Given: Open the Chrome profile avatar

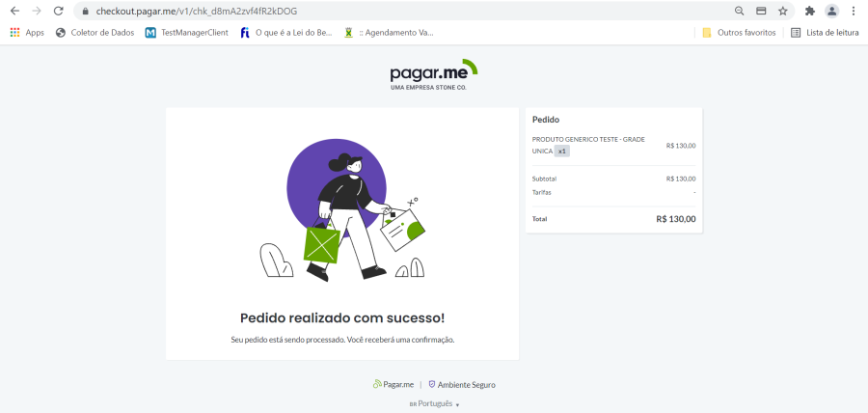Looking at the screenshot, I should (x=831, y=11).
